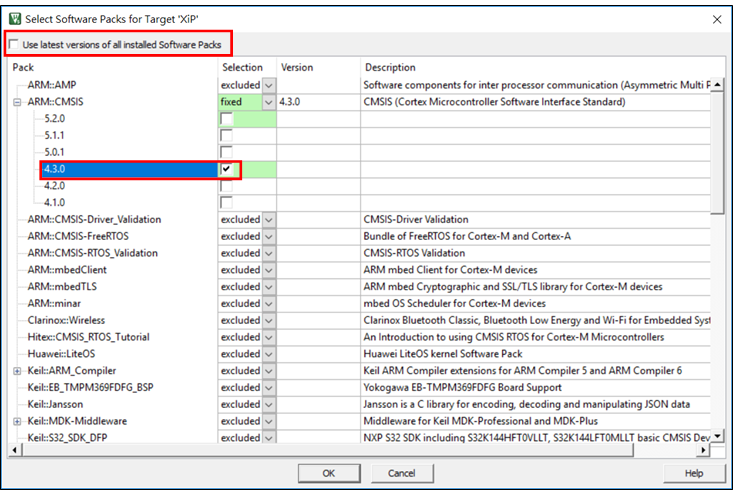Open ARM::mbedTLS selection dropdown
This screenshot has width=734, height=493.
pos(269,287)
